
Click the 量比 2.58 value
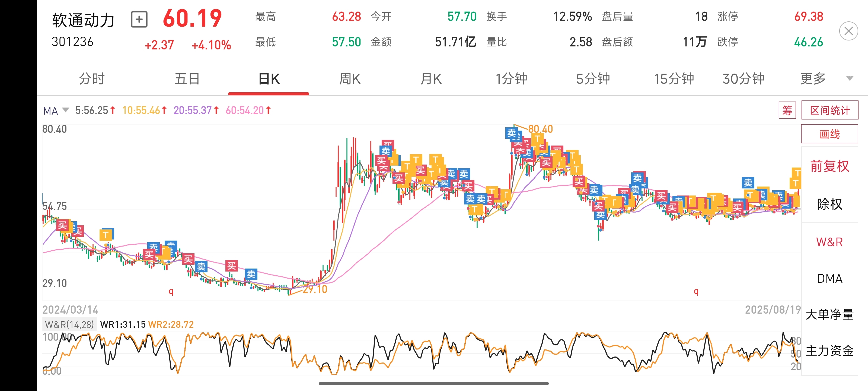click(x=580, y=42)
